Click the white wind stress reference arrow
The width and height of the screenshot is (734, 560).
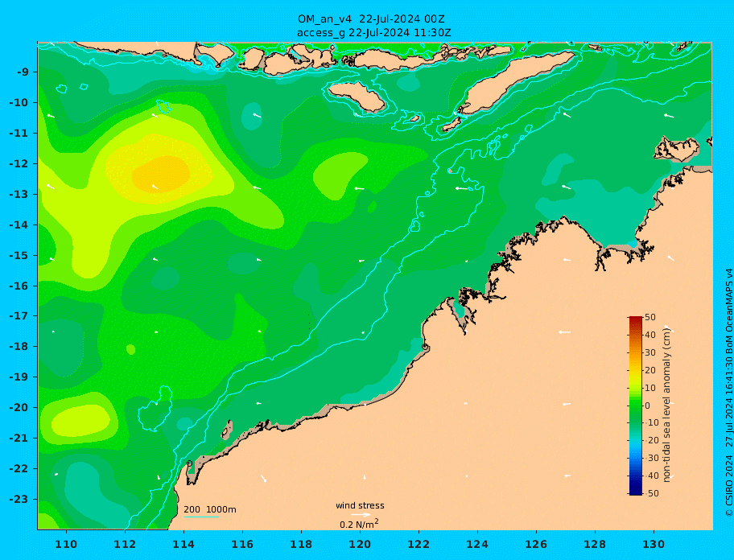361,515
